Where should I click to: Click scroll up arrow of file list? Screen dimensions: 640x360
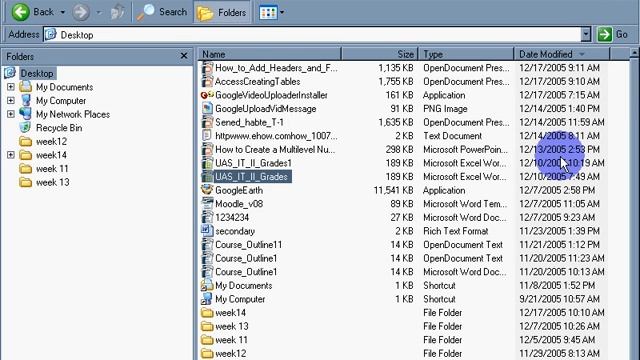[x=634, y=53]
